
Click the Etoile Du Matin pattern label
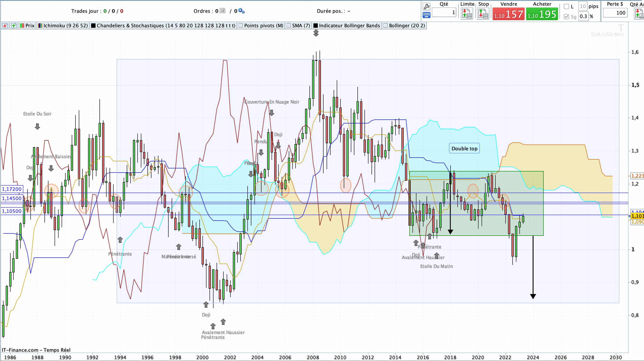click(x=436, y=266)
